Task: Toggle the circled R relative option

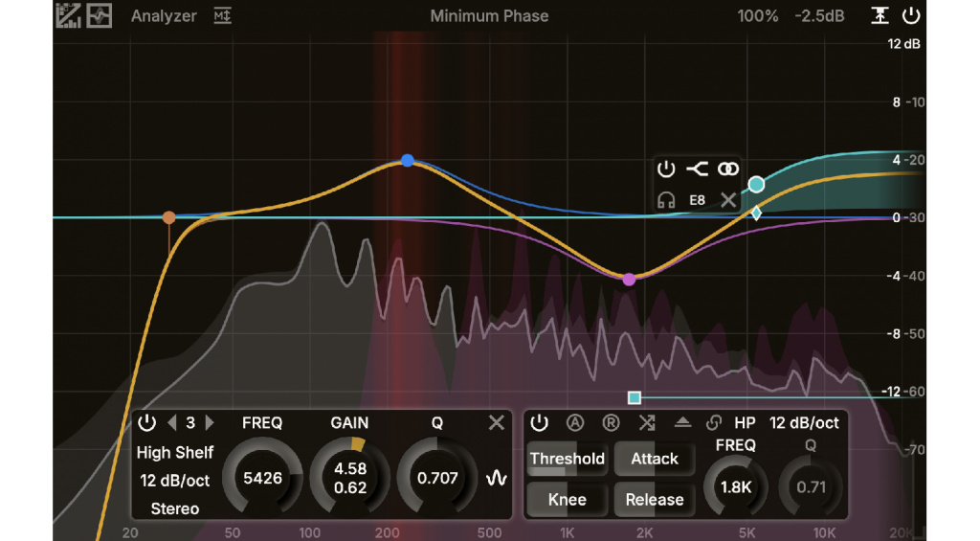Action: coord(611,423)
